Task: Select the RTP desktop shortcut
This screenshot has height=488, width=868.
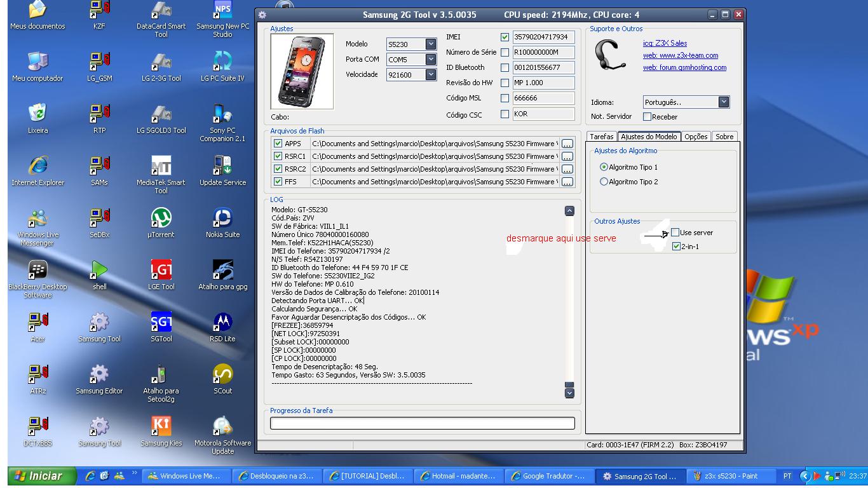Action: point(99,119)
